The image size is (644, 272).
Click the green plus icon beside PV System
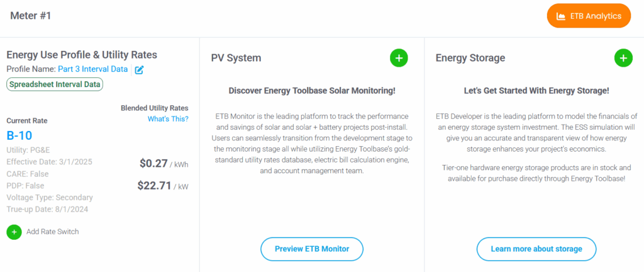coord(399,58)
